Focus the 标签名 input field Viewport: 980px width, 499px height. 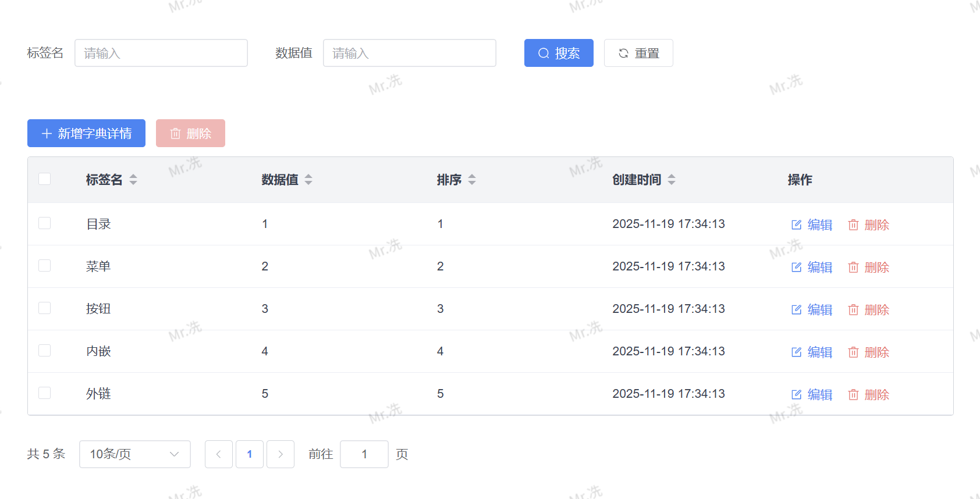tap(161, 53)
